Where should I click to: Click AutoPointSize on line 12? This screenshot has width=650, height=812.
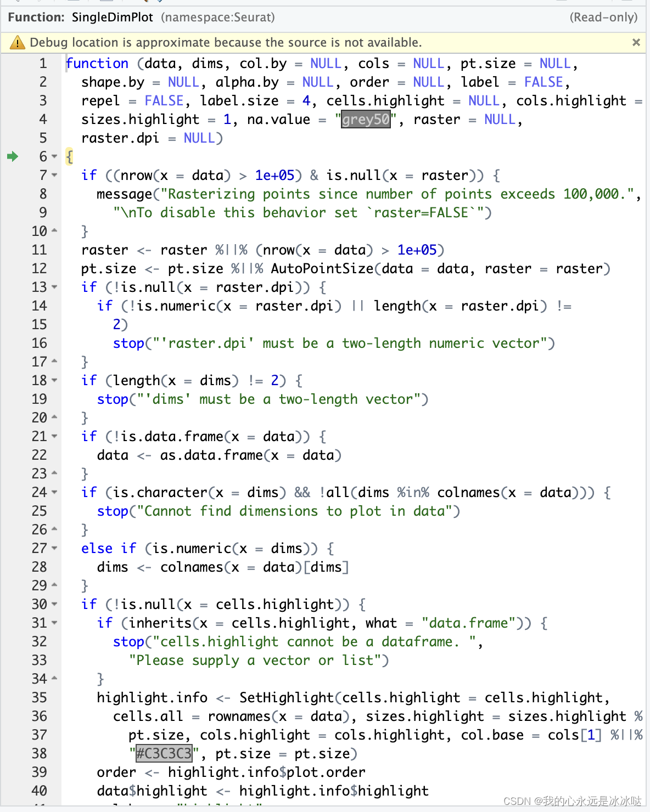point(323,268)
